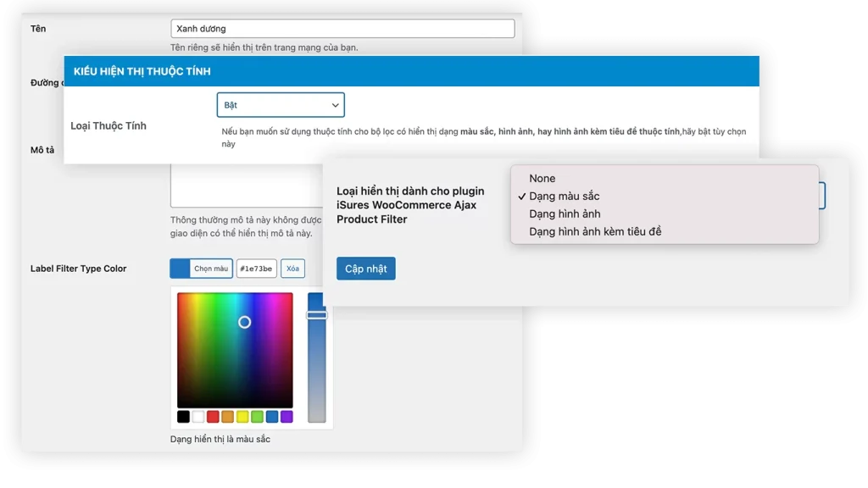Viewport: 868px width, 488px height.
Task: Click the color picker circle handle
Action: (x=244, y=322)
